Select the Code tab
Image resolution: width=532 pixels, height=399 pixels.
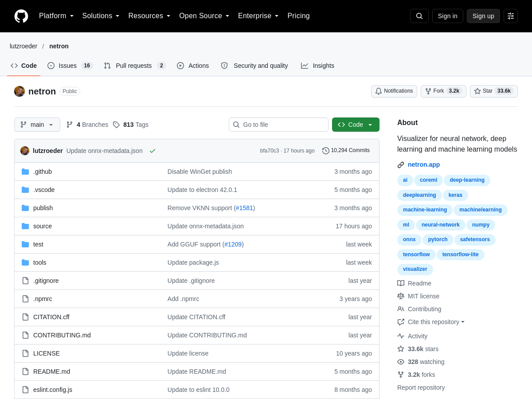24,66
